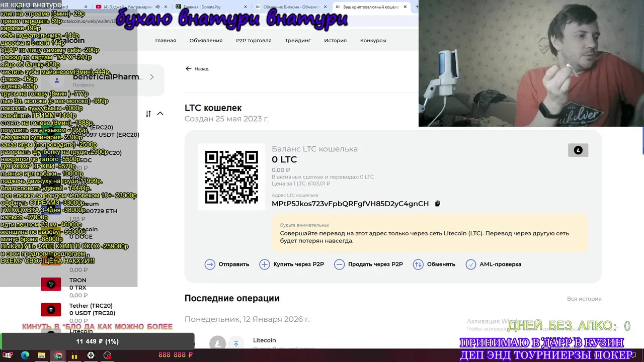Close the Обменник Биткоин tab
Image resolution: width=644 pixels, height=362 pixels.
point(325,7)
